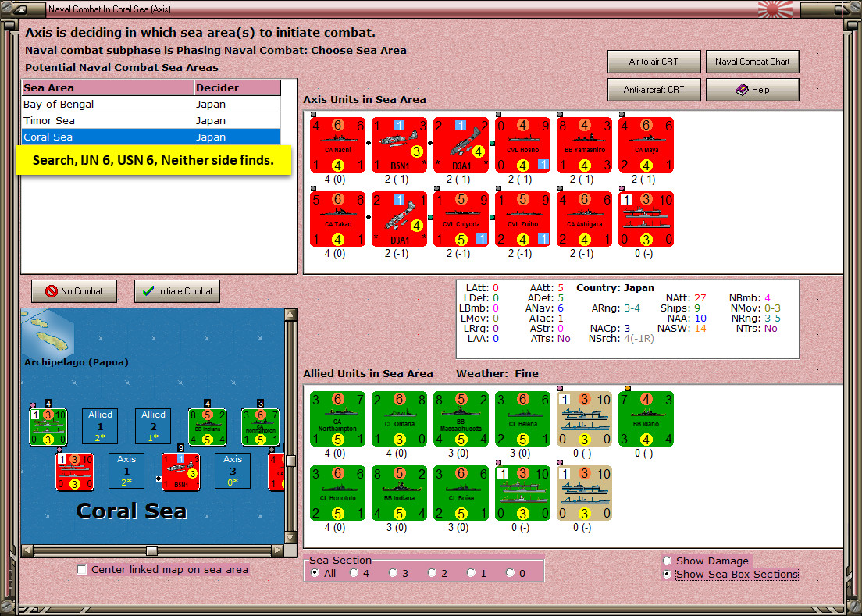862x616 pixels.
Task: Click the BB Idaho battleship counter
Action: [x=646, y=419]
